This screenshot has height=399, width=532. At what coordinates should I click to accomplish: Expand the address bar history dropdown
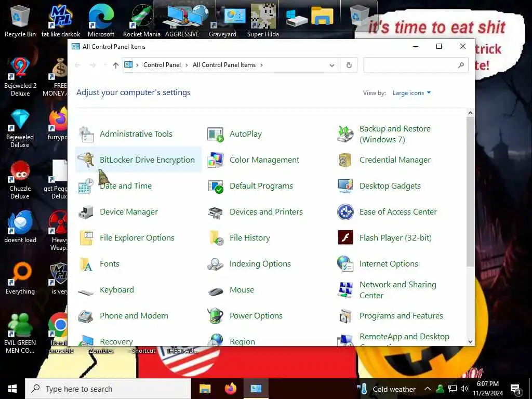tap(332, 65)
